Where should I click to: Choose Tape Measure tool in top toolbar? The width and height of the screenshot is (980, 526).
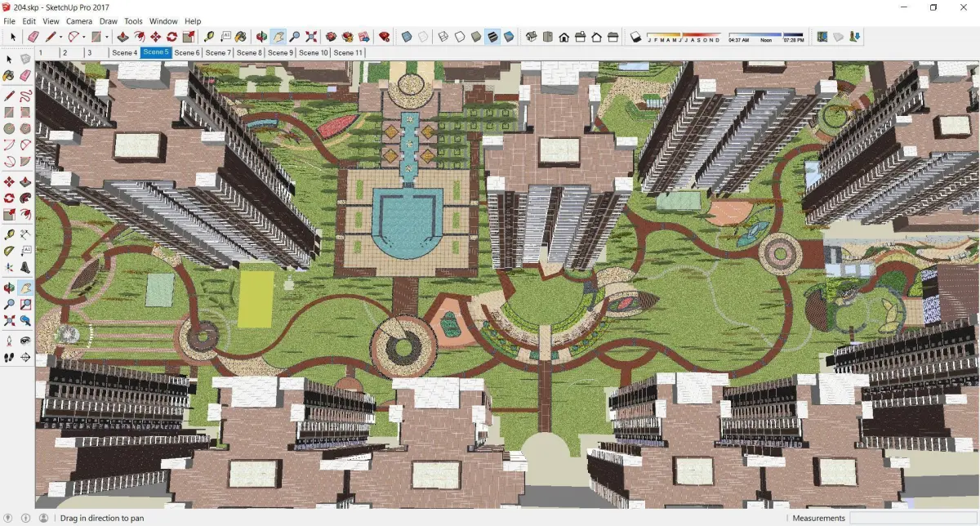point(209,37)
